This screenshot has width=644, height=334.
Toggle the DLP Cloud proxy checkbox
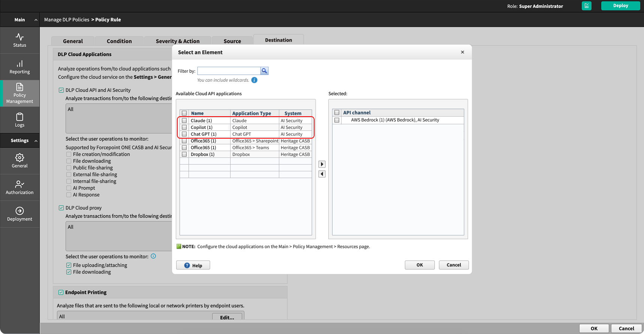pos(61,208)
